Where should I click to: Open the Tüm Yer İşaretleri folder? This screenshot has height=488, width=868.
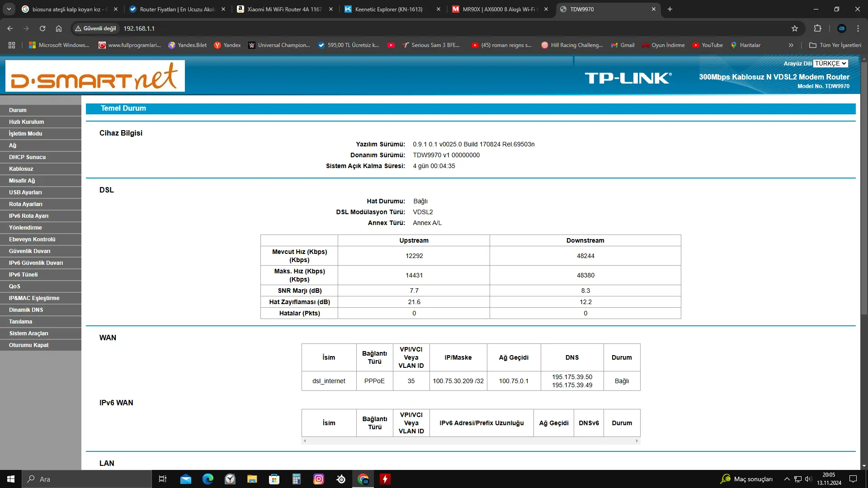[835, 45]
